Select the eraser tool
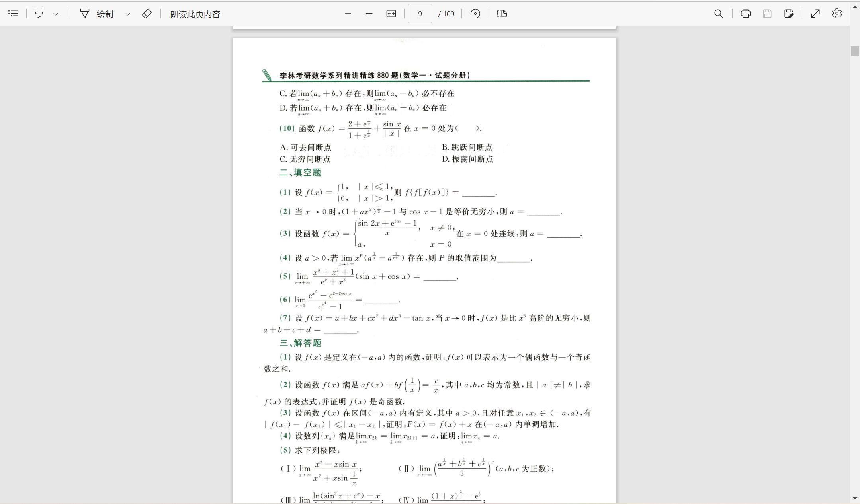860x504 pixels. (147, 14)
